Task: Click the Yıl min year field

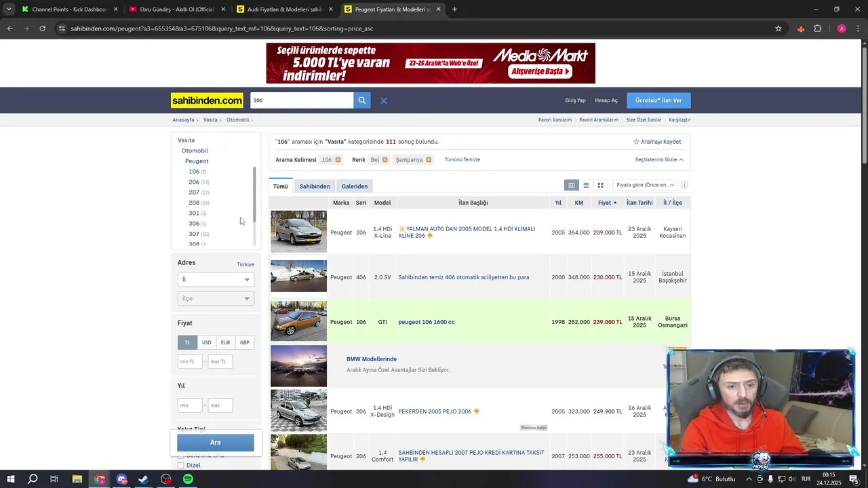Action: [x=190, y=405]
